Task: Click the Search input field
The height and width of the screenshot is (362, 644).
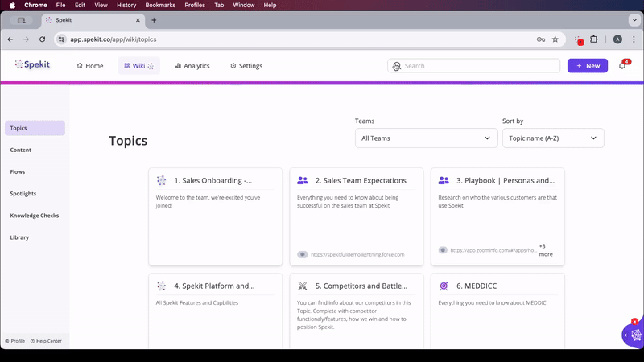Action: click(x=473, y=66)
